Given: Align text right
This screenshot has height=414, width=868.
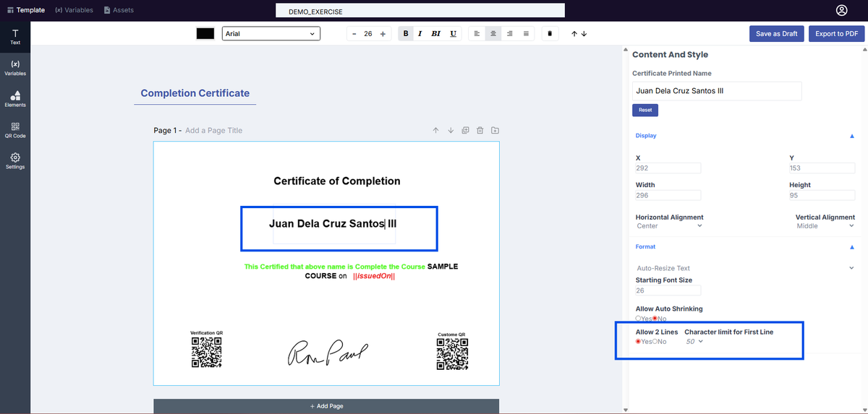Looking at the screenshot, I should (510, 34).
